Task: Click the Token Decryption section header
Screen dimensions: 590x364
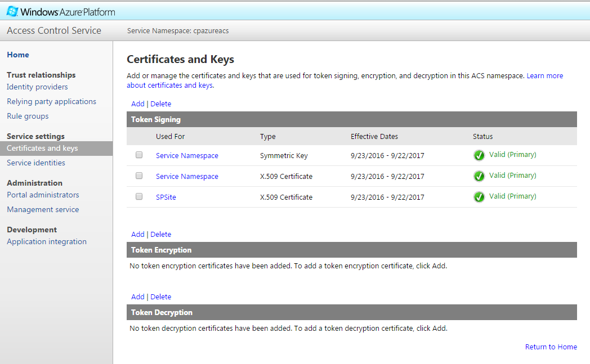Action: [352, 312]
